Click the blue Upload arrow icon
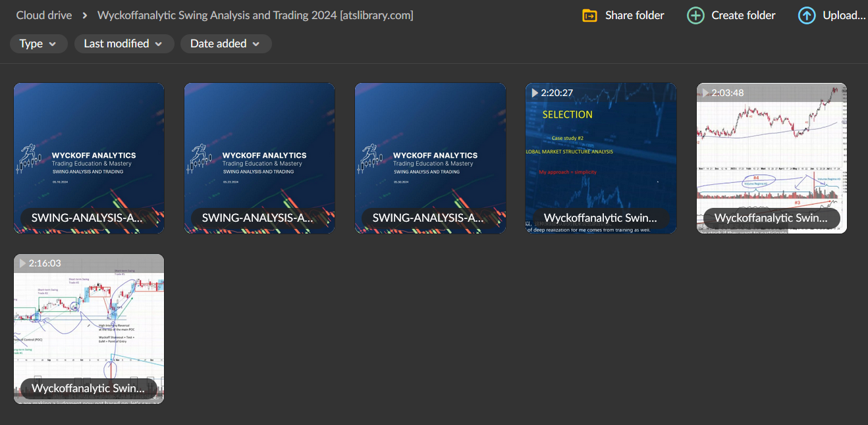Viewport: 868px width, 425px height. point(807,15)
